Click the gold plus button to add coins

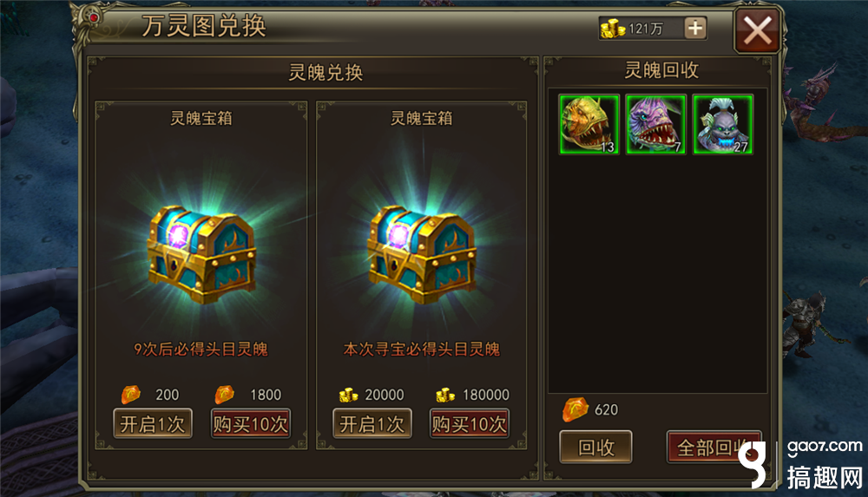695,28
